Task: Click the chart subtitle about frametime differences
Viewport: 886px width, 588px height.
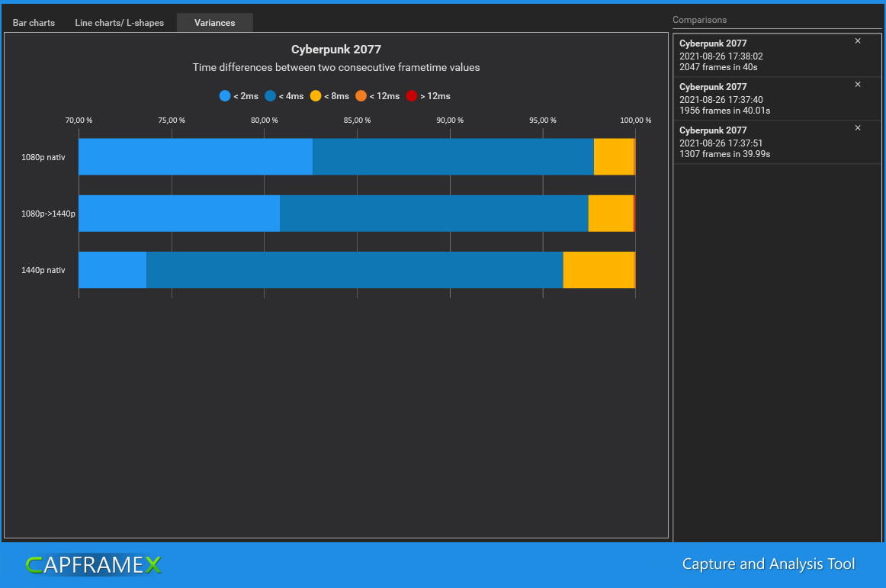Action: click(x=336, y=67)
